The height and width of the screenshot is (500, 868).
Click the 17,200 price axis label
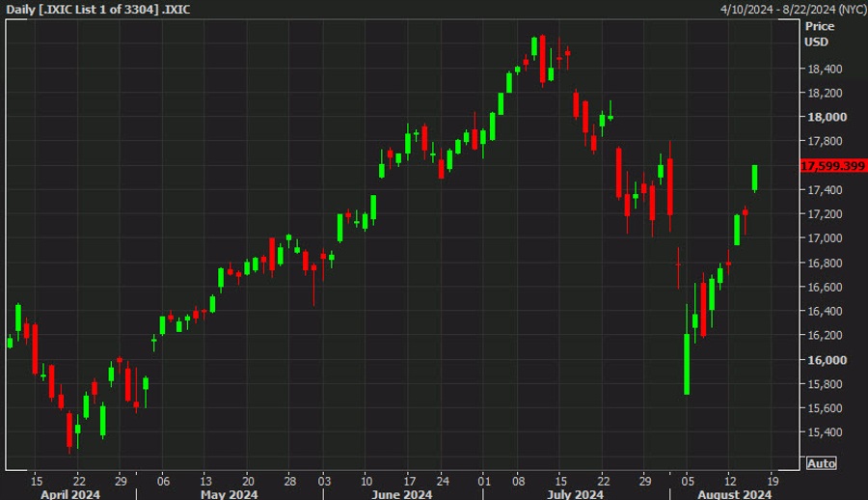825,214
